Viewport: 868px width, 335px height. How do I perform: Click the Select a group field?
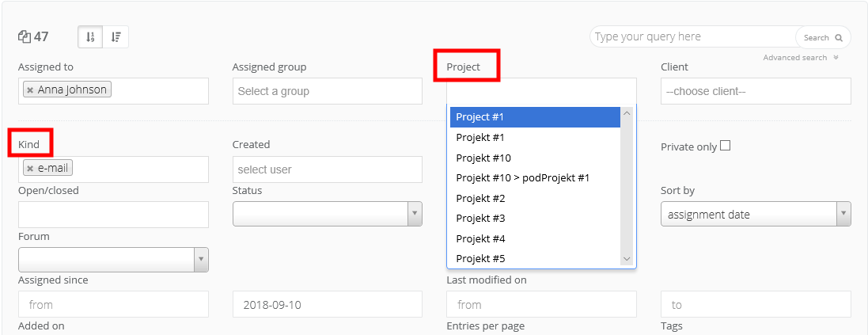click(x=327, y=91)
